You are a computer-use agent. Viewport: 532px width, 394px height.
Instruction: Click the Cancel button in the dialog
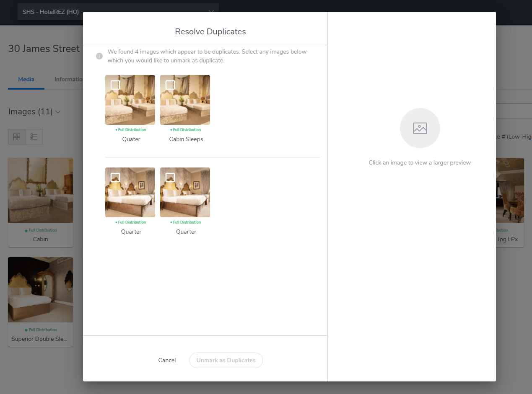(x=167, y=360)
